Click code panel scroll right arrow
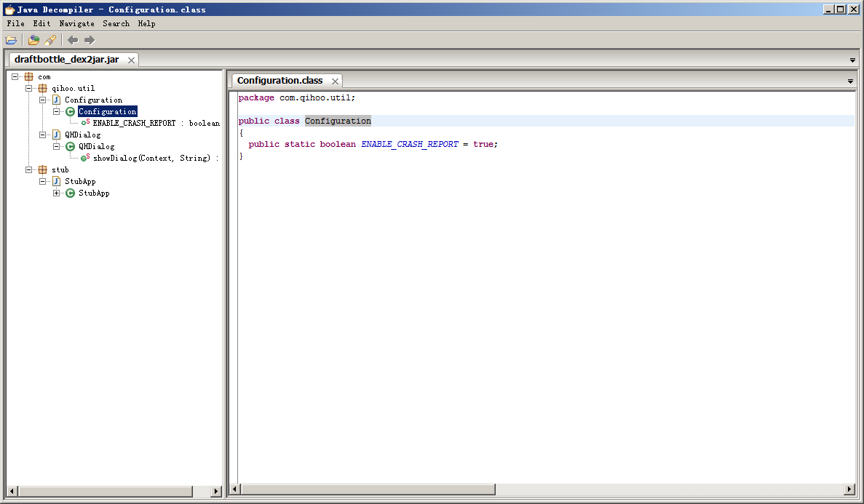The image size is (864, 504). (x=849, y=489)
